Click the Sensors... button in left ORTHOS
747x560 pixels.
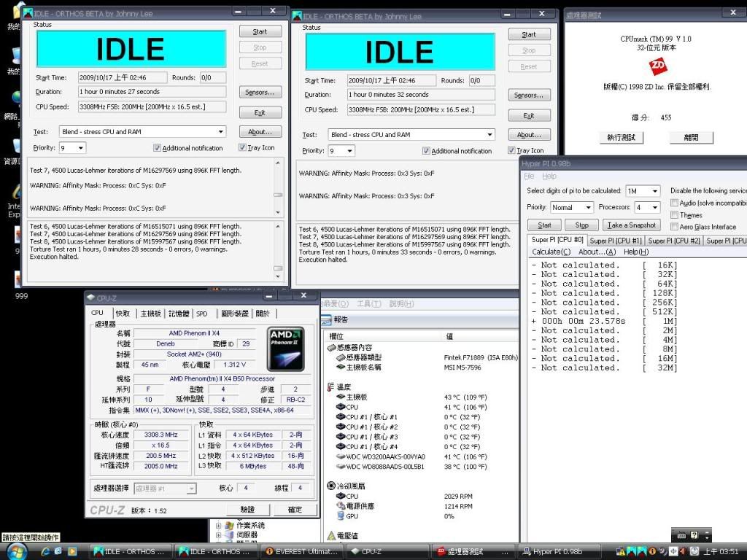260,93
